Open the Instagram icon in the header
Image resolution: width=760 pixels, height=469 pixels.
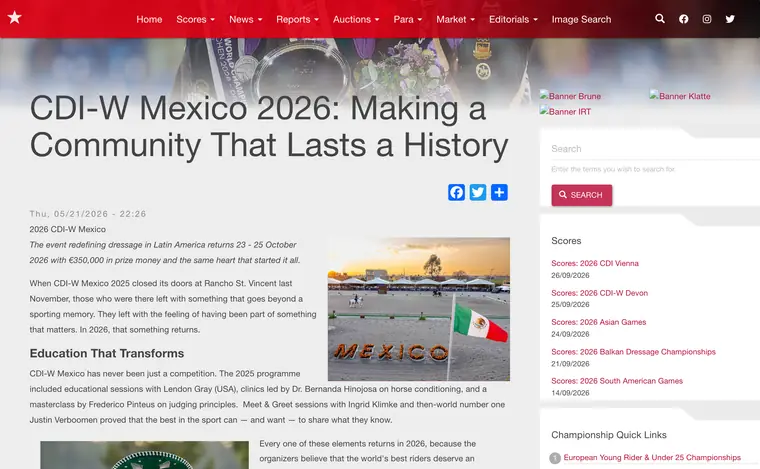[707, 19]
